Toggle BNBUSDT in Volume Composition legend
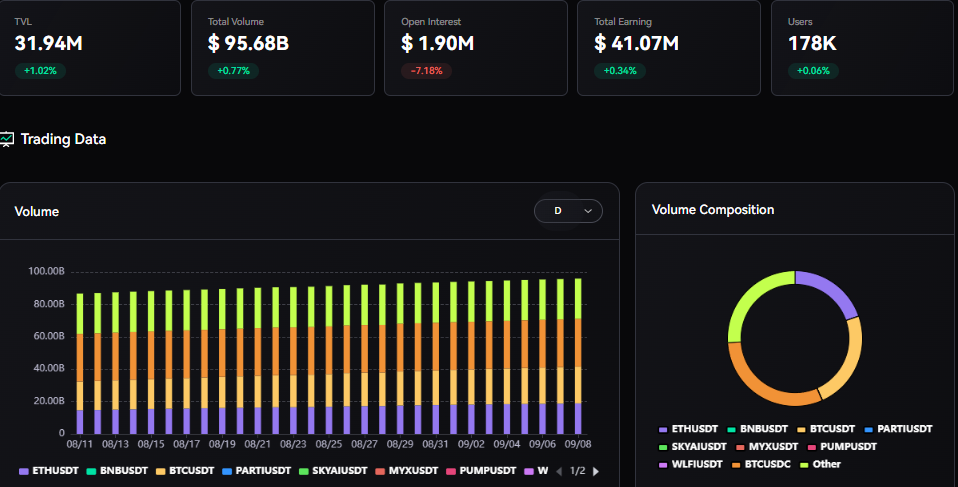The image size is (958, 487). (x=758, y=429)
